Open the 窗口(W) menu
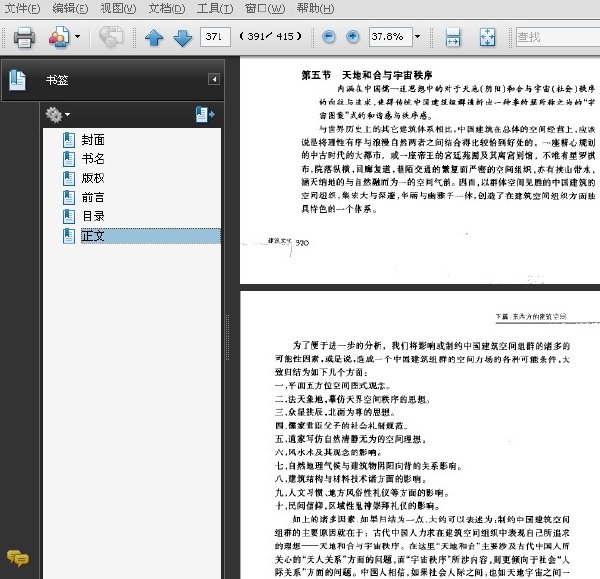This screenshot has width=600, height=579. pyautogui.click(x=265, y=8)
